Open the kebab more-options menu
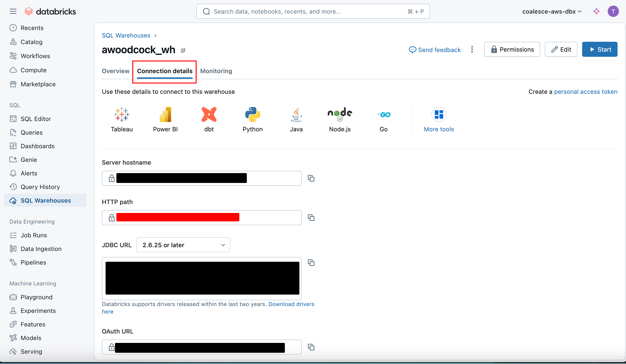This screenshot has width=626, height=364. pyautogui.click(x=472, y=49)
